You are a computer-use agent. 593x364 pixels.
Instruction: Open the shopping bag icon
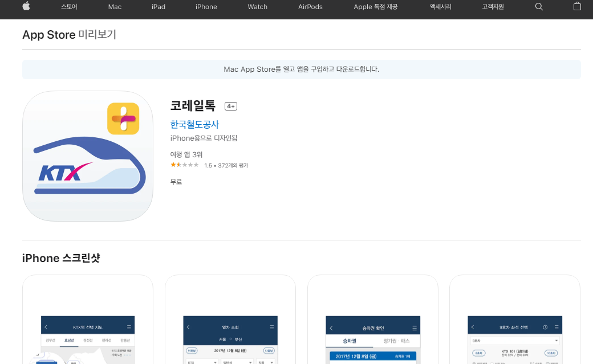tap(577, 6)
